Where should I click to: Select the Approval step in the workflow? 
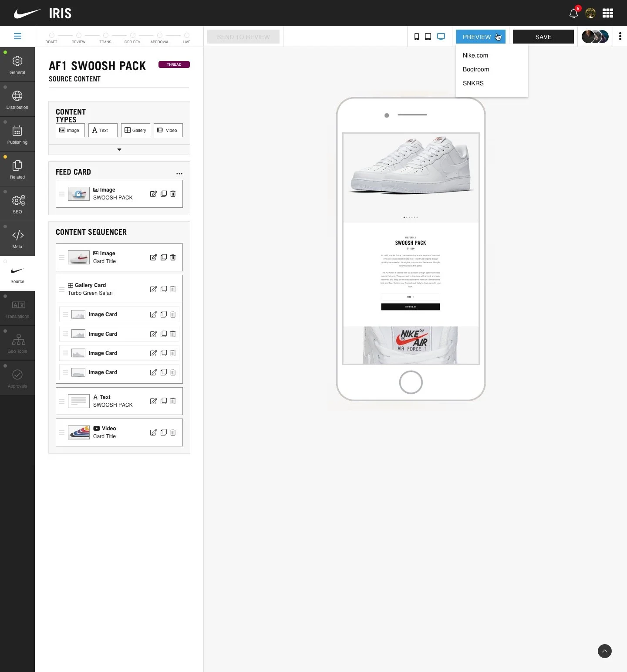pyautogui.click(x=159, y=35)
